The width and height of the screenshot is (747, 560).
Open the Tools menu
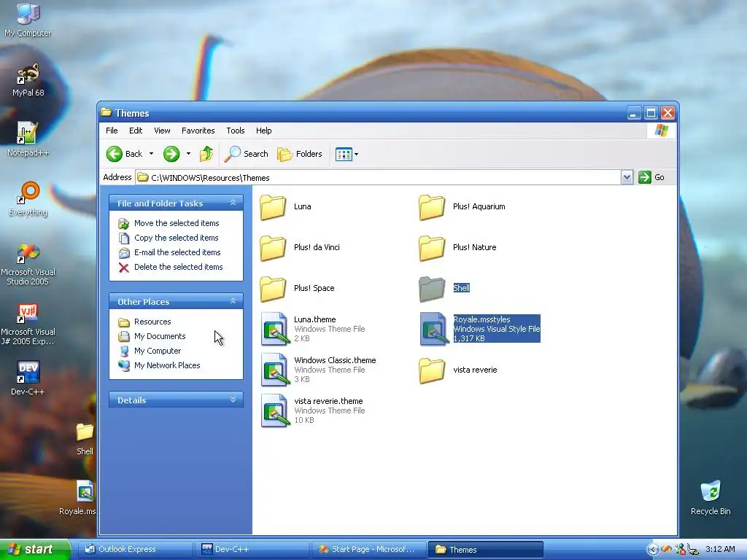coord(236,131)
